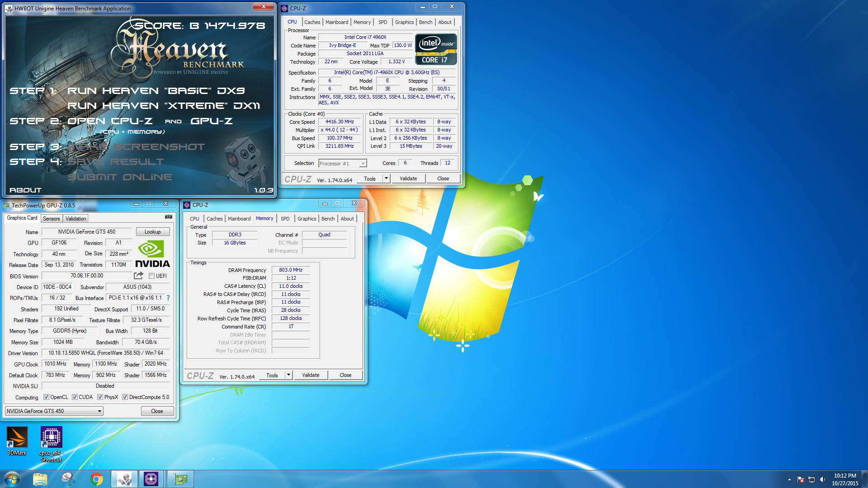Screen dimensions: 868x488
Task: Click Validate in Memory CPU-Z window
Action: pos(311,375)
